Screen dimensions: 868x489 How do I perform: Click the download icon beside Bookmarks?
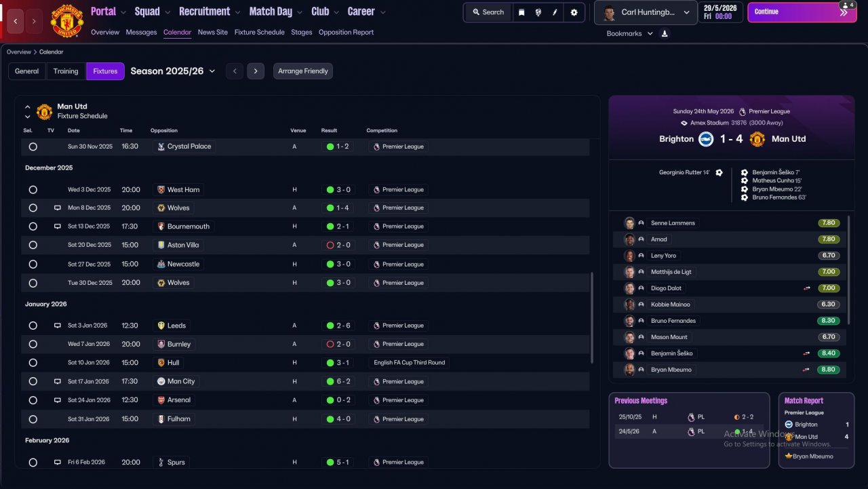tap(665, 34)
